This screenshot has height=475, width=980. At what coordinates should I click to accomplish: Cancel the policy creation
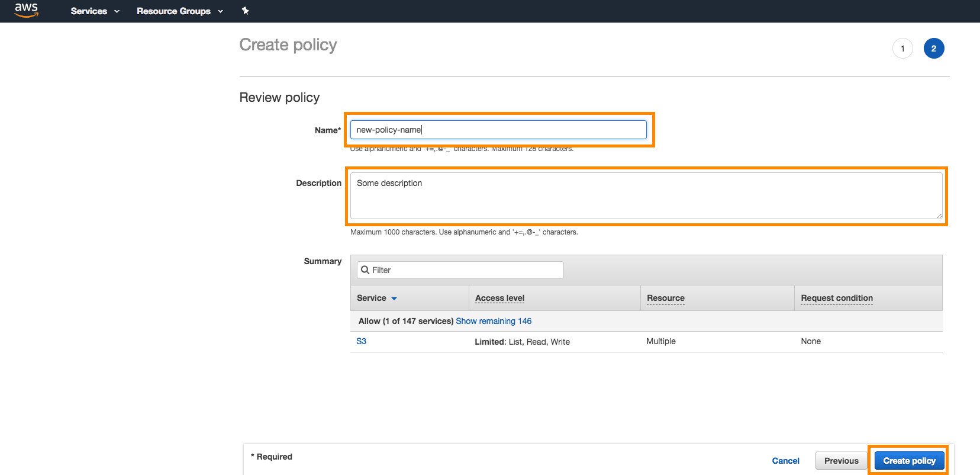[785, 461]
